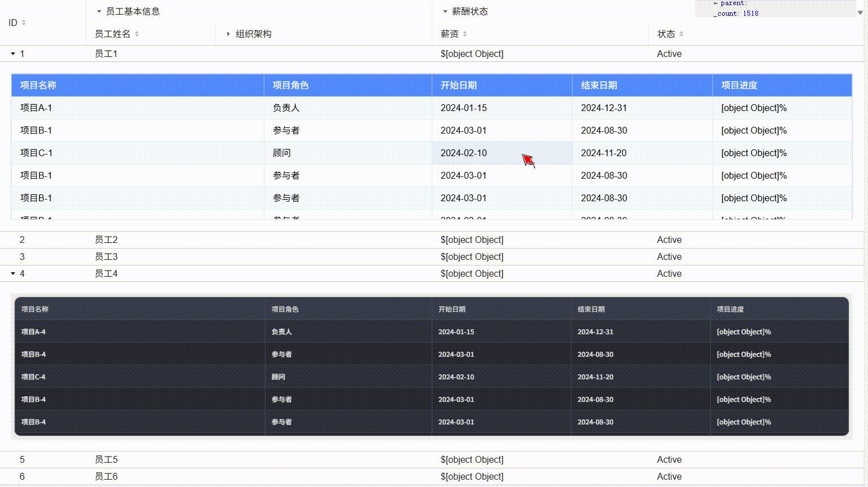Click the ID 3 cell
The image size is (868, 487).
(x=43, y=256)
